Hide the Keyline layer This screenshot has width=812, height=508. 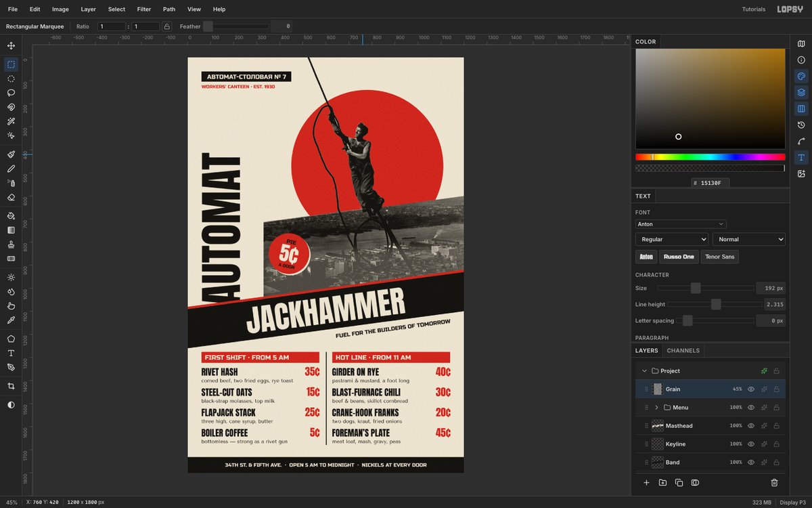(x=751, y=444)
